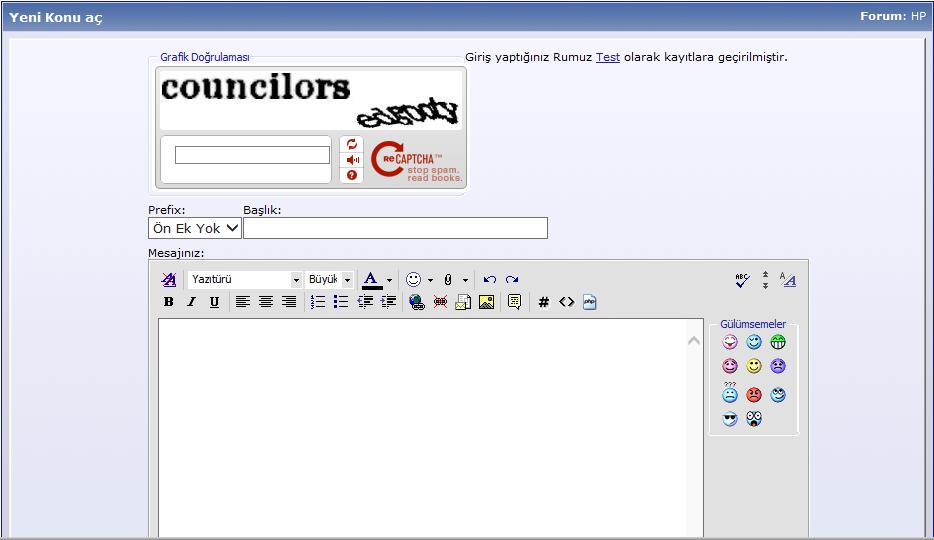Toggle bold formatting
The width and height of the screenshot is (934, 540).
click(169, 302)
